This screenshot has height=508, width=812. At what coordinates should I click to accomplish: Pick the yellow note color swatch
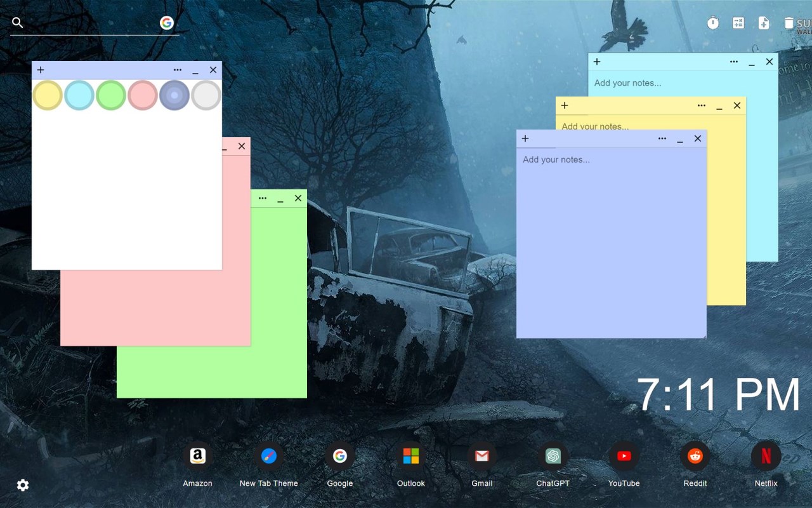pos(48,95)
